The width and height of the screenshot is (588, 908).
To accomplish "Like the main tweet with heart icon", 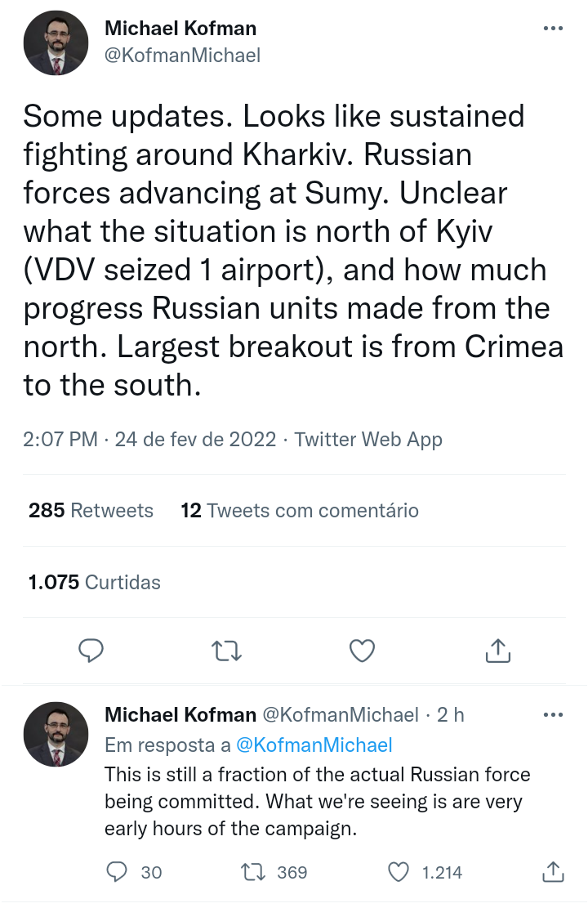I will [x=362, y=651].
